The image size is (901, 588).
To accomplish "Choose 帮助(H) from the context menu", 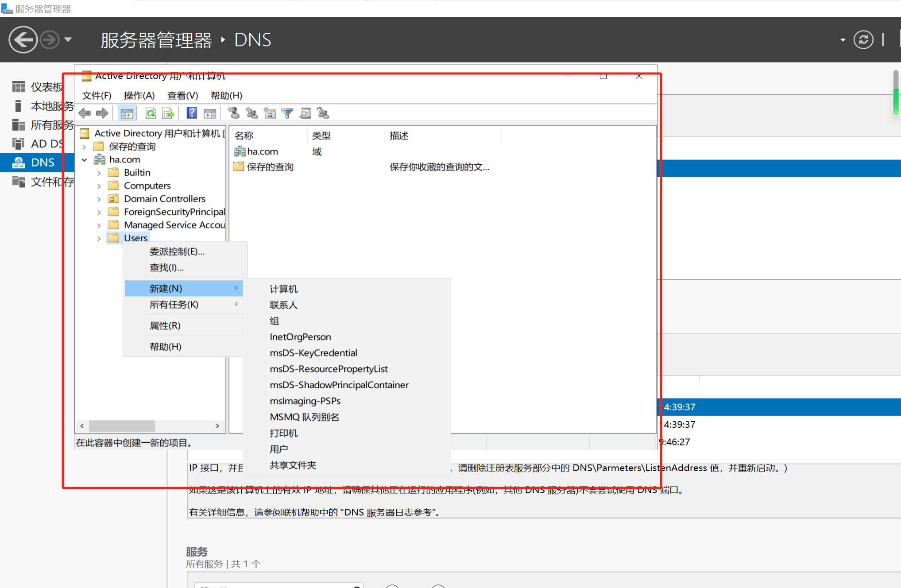I will coord(184,346).
